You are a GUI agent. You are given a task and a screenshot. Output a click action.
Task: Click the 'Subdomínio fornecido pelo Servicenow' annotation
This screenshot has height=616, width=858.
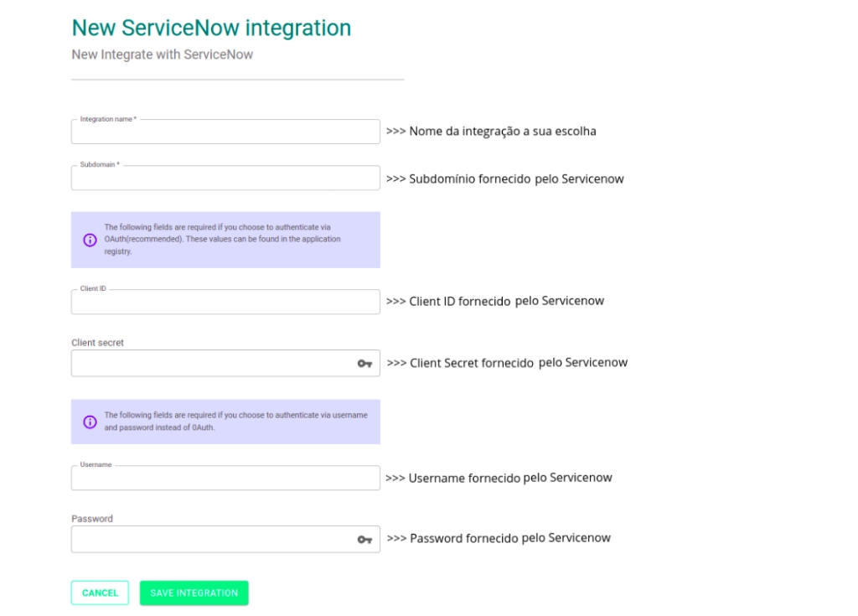(504, 179)
